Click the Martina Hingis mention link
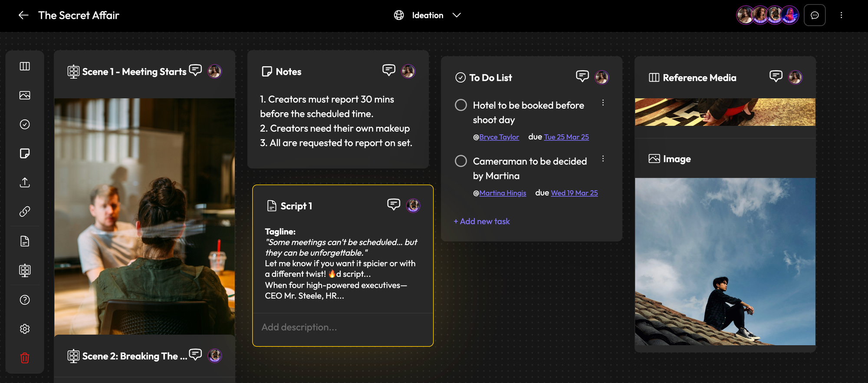868x383 pixels. pyautogui.click(x=503, y=193)
